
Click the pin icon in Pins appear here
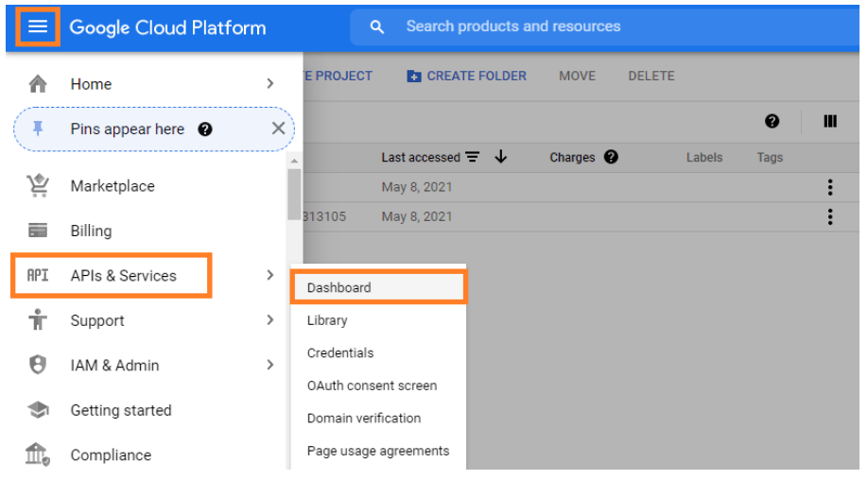pos(38,129)
